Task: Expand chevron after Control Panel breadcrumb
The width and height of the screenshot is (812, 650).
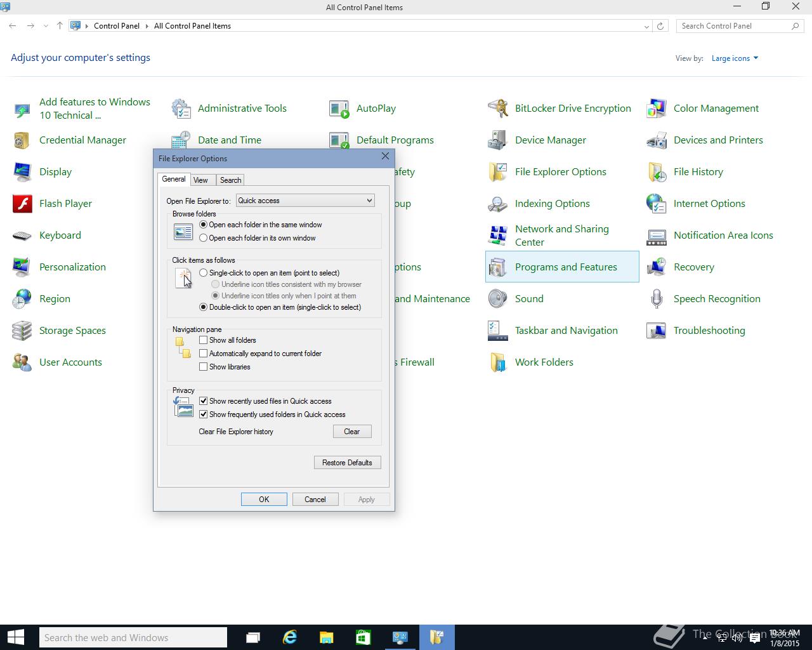Action: click(147, 26)
